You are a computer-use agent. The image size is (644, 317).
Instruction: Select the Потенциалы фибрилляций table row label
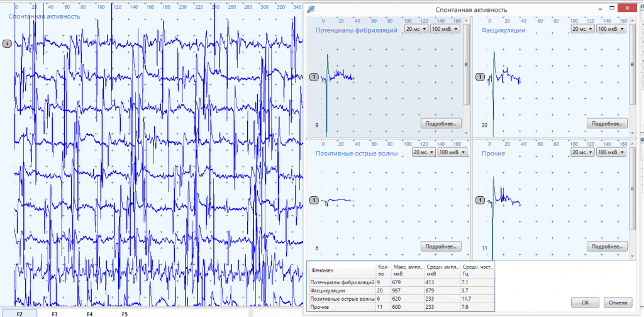[x=342, y=282]
